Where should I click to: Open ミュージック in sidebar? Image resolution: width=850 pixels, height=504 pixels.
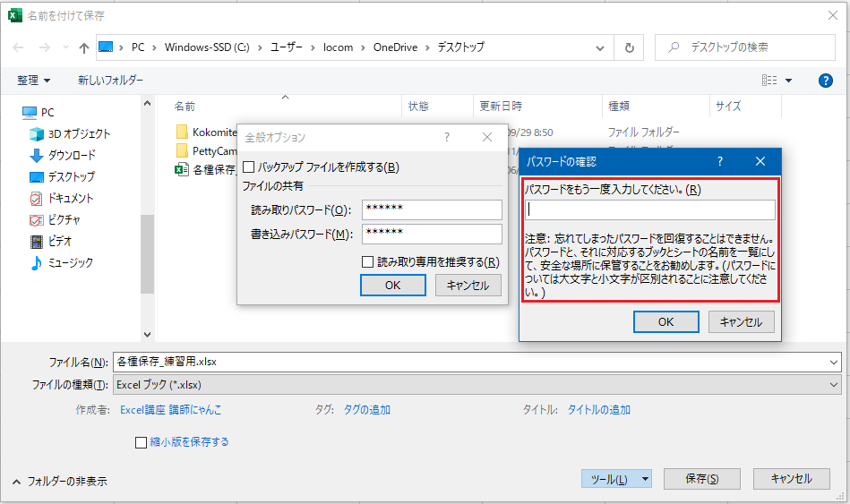pos(61,263)
